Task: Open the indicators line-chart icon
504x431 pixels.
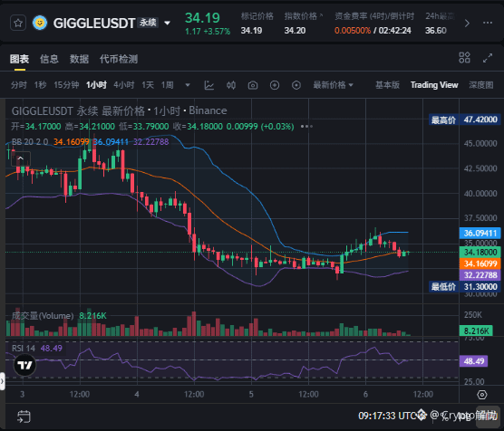Action: 209,85
